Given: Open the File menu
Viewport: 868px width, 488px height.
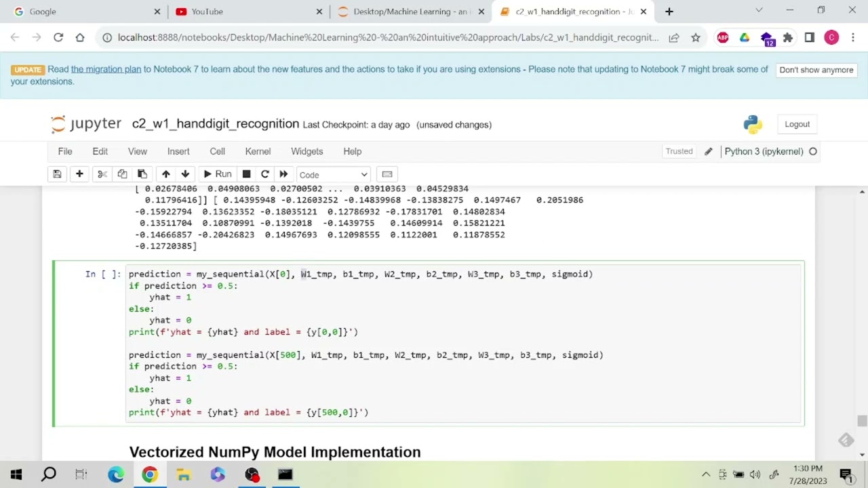Looking at the screenshot, I should click(x=65, y=151).
